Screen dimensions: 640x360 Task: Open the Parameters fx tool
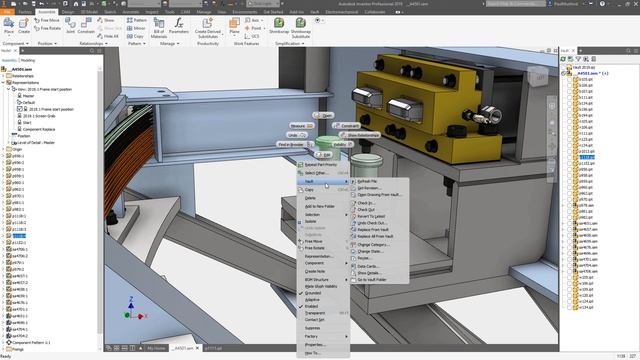pos(179,25)
